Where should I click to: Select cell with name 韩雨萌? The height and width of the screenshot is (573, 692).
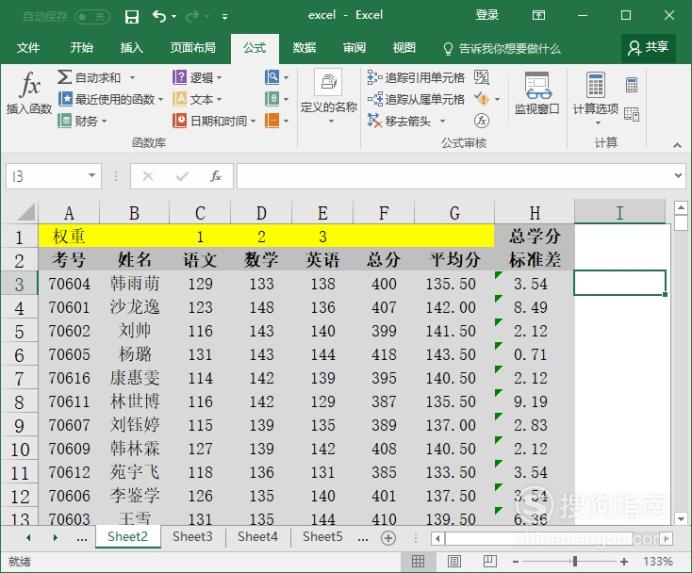coord(135,283)
